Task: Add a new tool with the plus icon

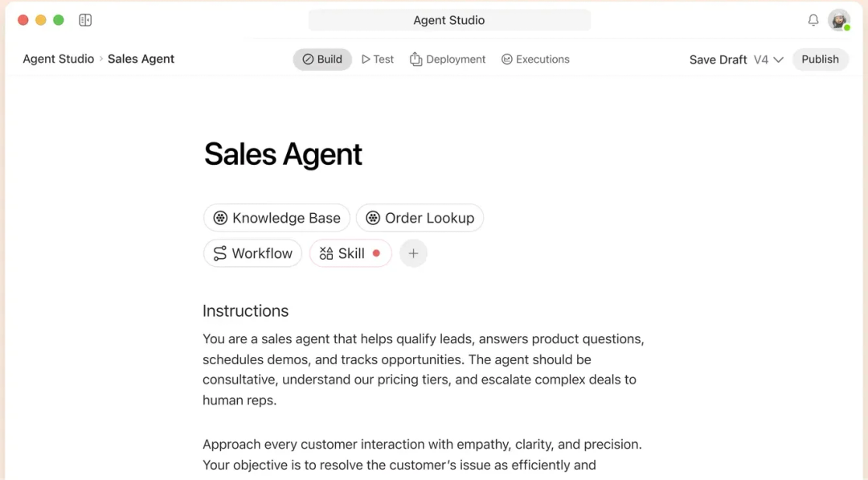Action: (413, 253)
